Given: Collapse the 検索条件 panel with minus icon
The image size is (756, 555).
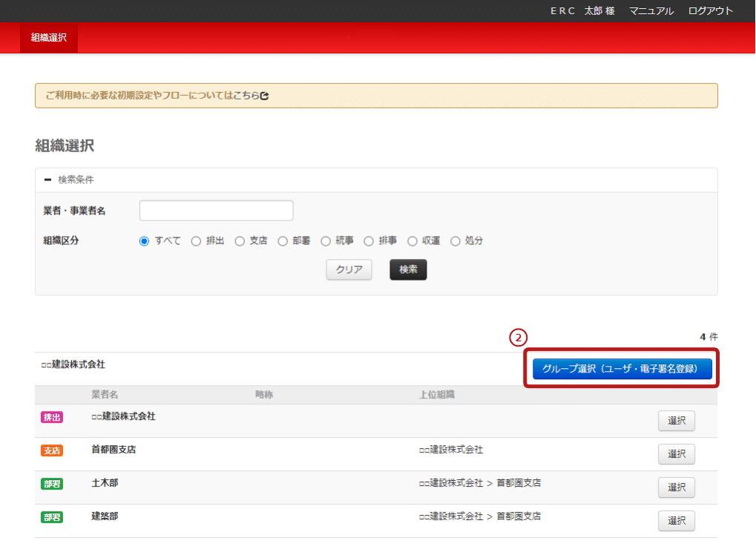Looking at the screenshot, I should point(47,180).
